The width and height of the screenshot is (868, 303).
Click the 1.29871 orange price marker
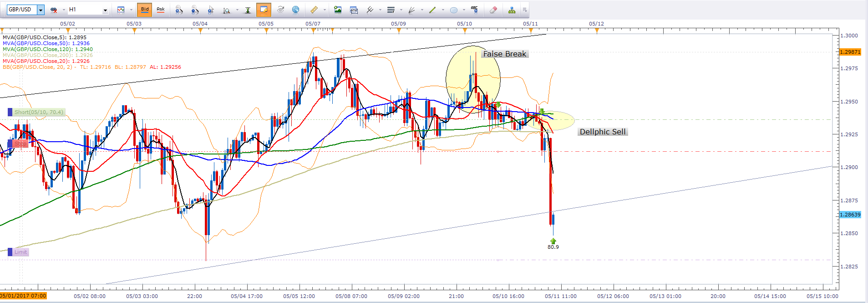(x=850, y=52)
